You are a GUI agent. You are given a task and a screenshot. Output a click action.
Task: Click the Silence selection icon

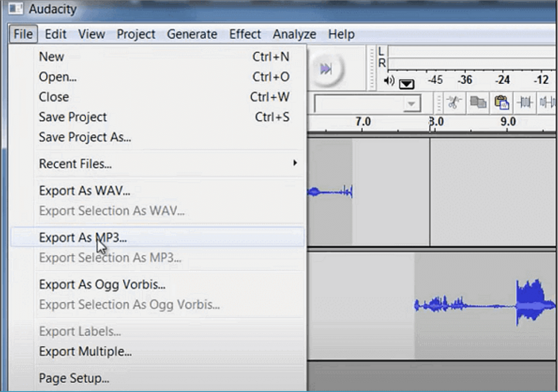click(x=548, y=103)
